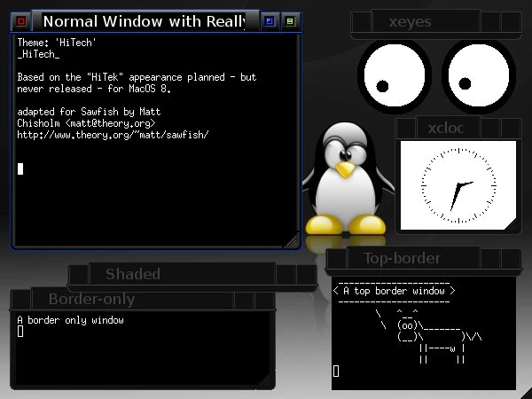Select the Top-border window title bar

point(402,258)
